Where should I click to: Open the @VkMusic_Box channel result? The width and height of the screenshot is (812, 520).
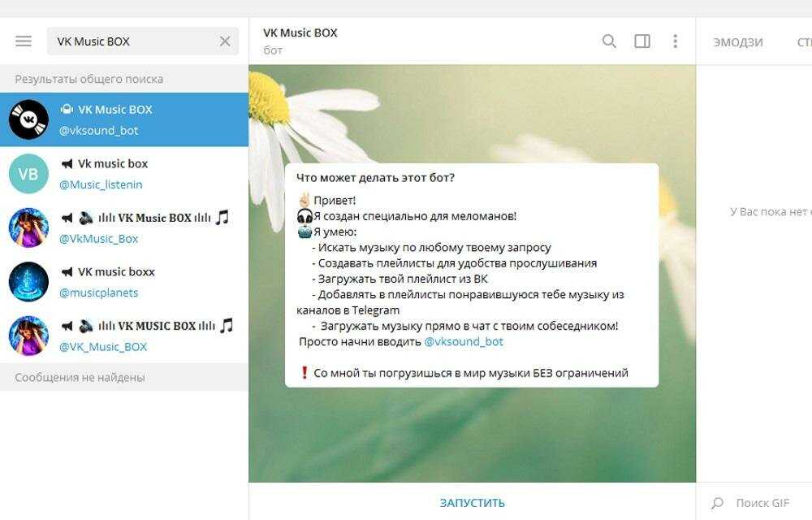tap(124, 227)
